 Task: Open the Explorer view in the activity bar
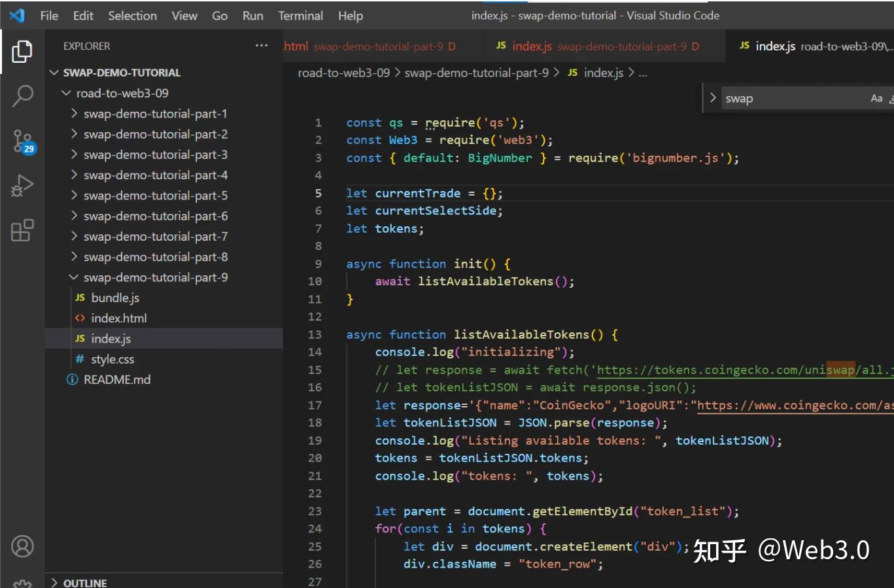[x=22, y=52]
